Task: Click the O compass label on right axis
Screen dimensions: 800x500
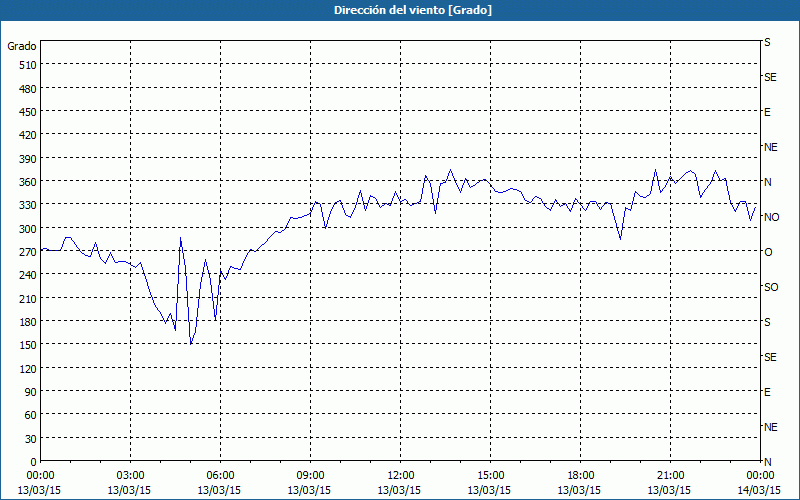Action: click(768, 252)
